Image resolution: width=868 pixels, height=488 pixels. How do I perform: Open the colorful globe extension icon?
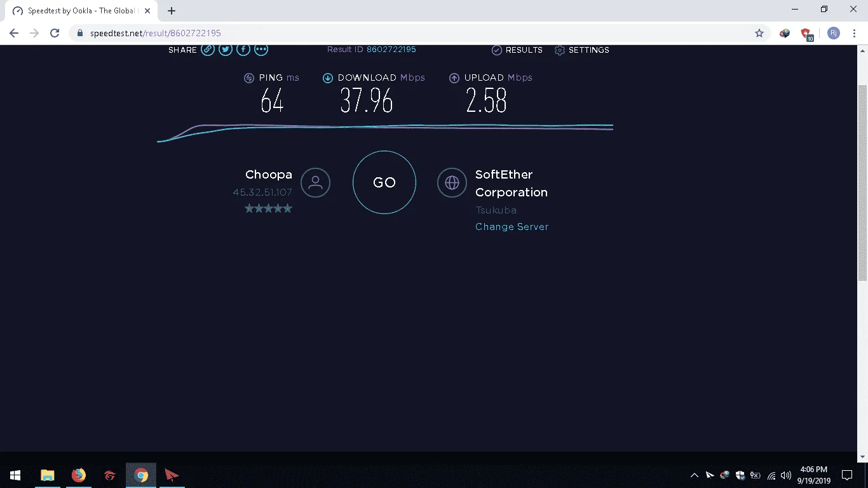[785, 33]
